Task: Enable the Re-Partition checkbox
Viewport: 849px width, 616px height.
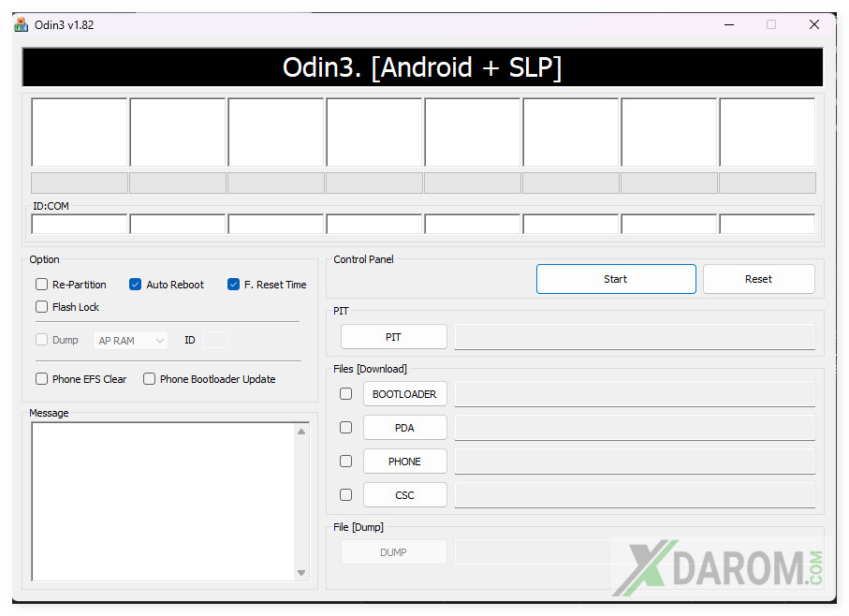Action: click(41, 285)
